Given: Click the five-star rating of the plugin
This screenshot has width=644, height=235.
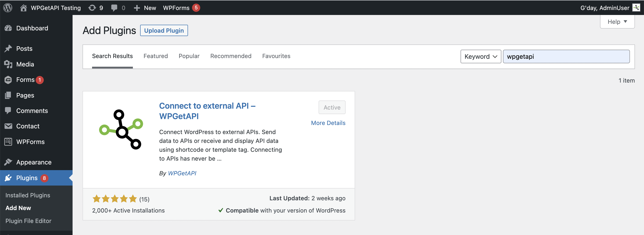Looking at the screenshot, I should pyautogui.click(x=115, y=199).
